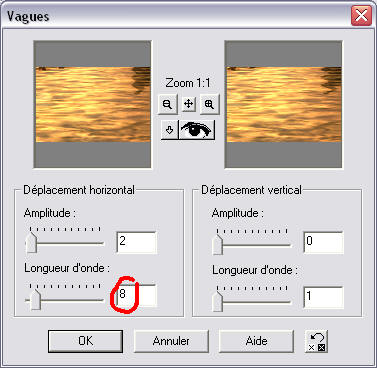Toggle the auto-preview down-arrow button

click(169, 130)
